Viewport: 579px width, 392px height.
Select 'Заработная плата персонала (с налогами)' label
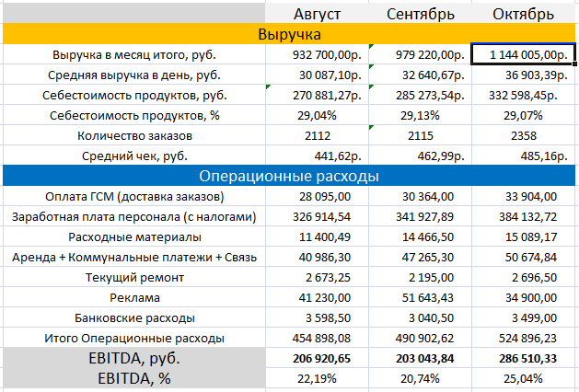(x=134, y=216)
